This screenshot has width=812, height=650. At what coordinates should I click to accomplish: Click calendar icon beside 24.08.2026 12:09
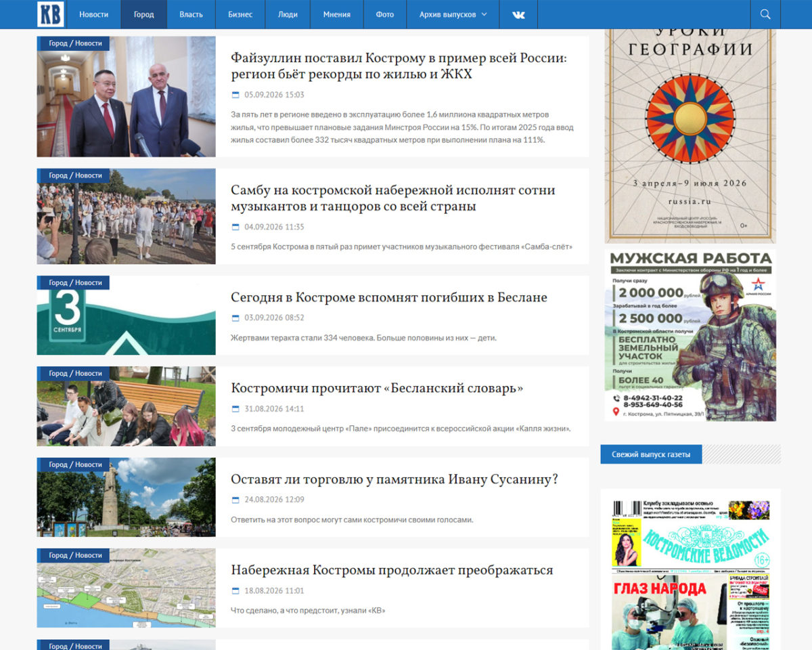(x=235, y=500)
